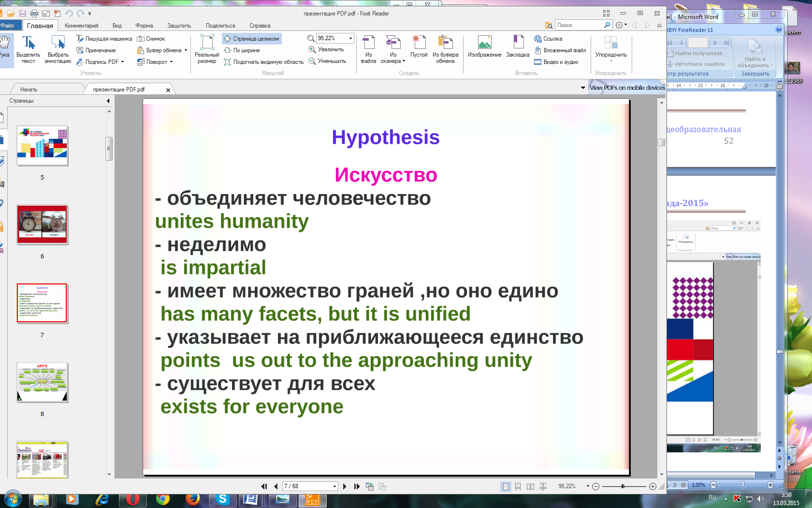Insert a Ссылка link
812x508 pixels.
[x=548, y=39]
